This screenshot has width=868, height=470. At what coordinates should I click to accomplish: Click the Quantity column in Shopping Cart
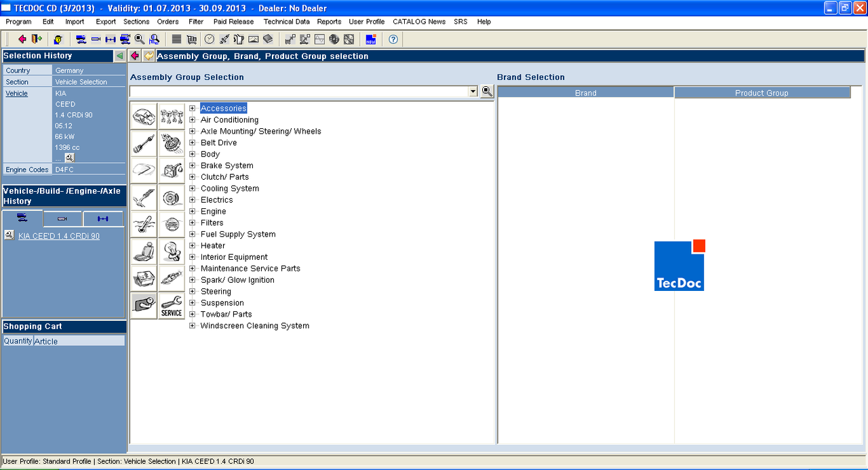pyautogui.click(x=18, y=341)
